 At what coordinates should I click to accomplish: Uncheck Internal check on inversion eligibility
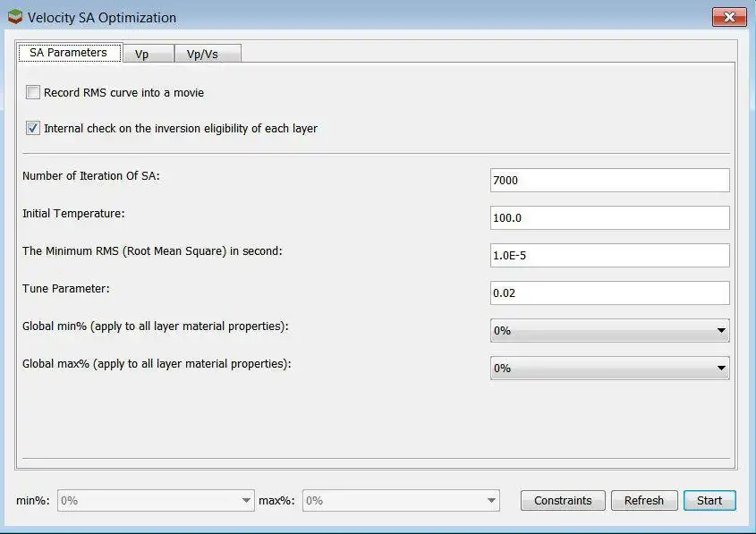[x=33, y=128]
